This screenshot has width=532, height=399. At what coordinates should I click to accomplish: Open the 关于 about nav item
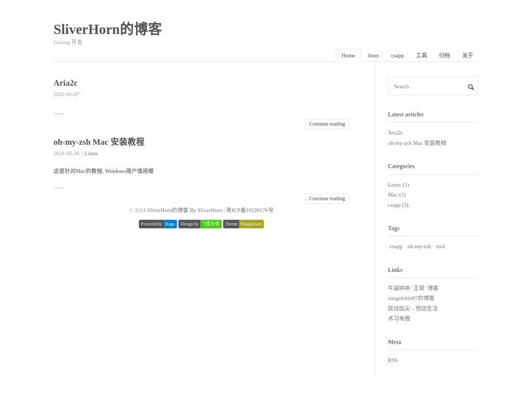tap(467, 55)
